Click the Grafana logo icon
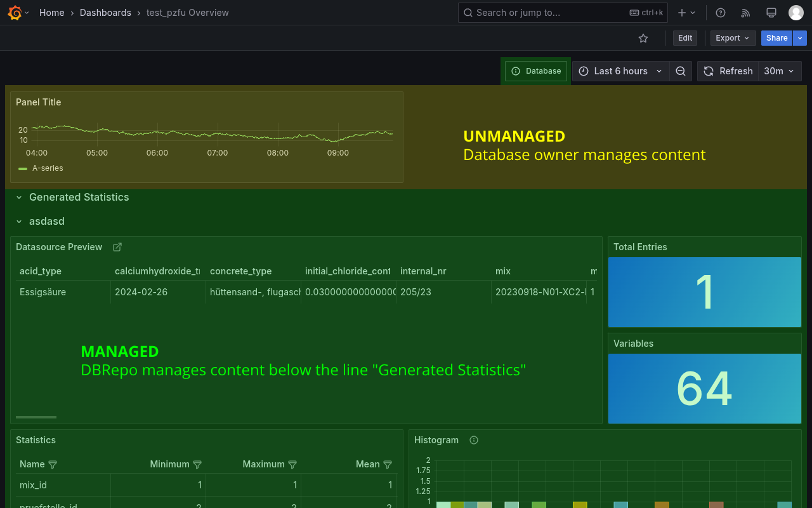Image resolution: width=812 pixels, height=508 pixels. (15, 13)
